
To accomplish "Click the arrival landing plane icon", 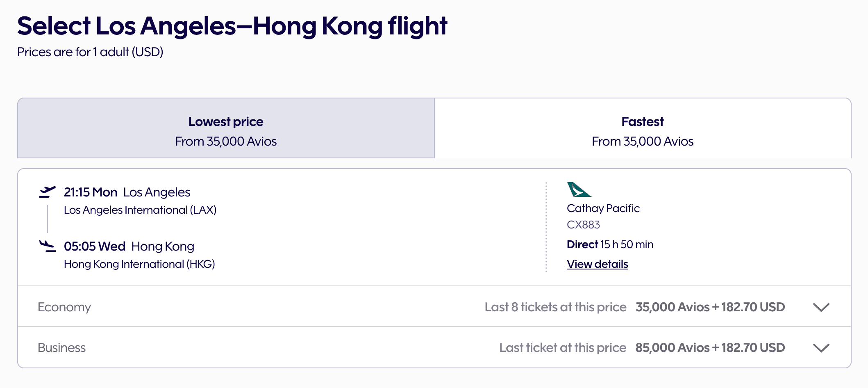I will 49,245.
